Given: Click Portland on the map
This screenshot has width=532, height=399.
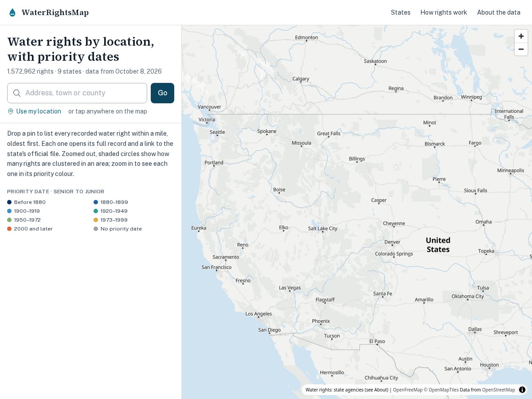Looking at the screenshot, I should 214,163.
